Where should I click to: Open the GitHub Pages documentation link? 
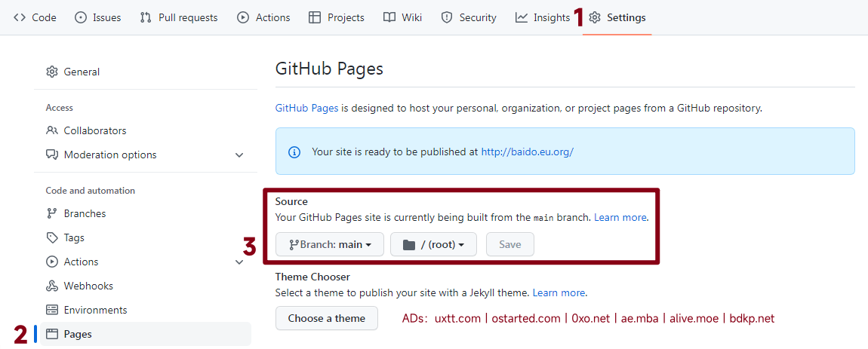coord(306,108)
